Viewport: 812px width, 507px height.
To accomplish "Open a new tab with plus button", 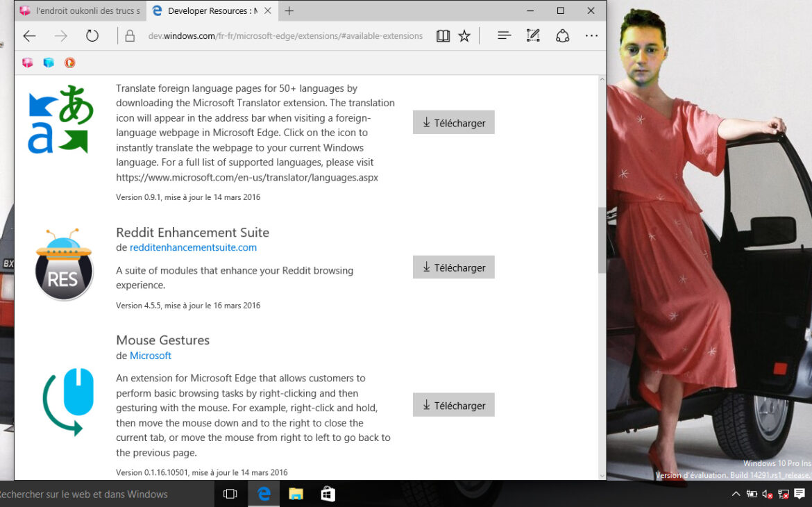I will click(x=289, y=11).
